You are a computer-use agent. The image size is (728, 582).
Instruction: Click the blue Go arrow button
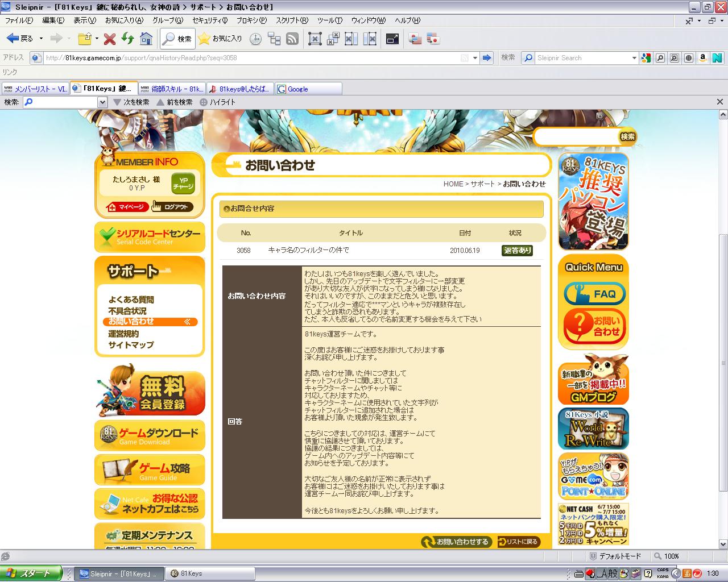(x=486, y=58)
